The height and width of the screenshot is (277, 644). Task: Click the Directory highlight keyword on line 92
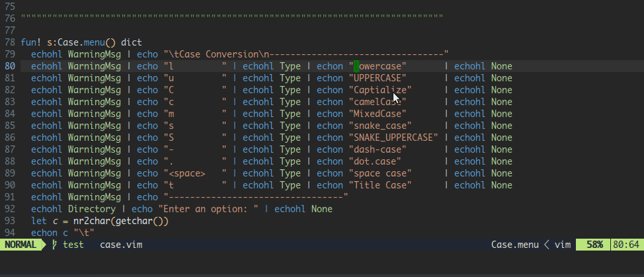[91, 209]
